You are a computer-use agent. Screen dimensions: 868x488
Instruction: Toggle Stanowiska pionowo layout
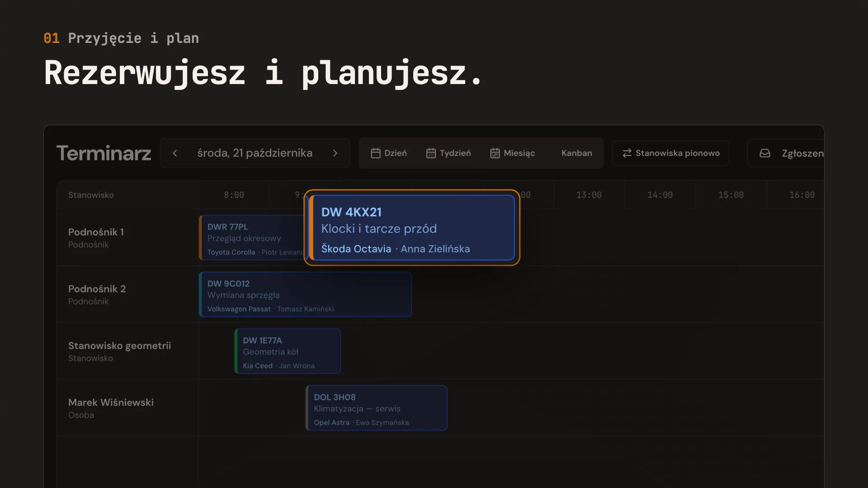click(x=671, y=153)
